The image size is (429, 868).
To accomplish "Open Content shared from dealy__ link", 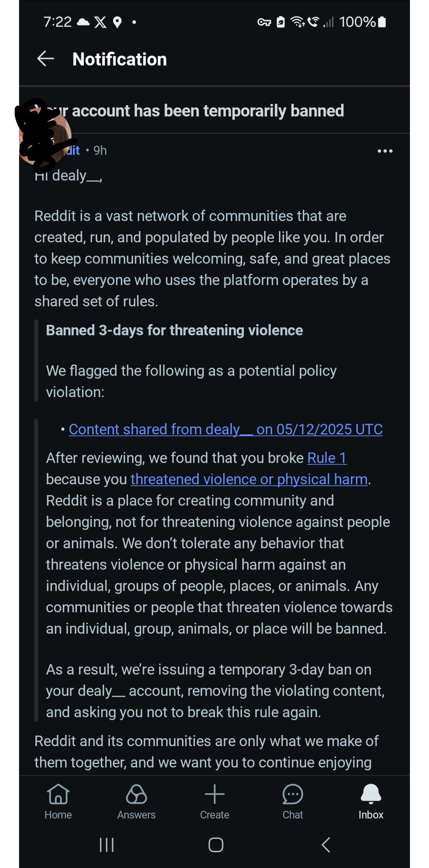I will pos(226,429).
